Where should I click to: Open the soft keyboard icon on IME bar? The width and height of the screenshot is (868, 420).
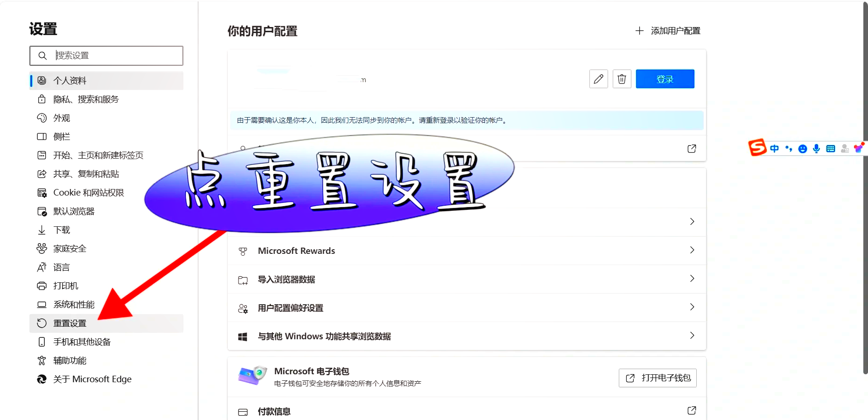point(831,149)
